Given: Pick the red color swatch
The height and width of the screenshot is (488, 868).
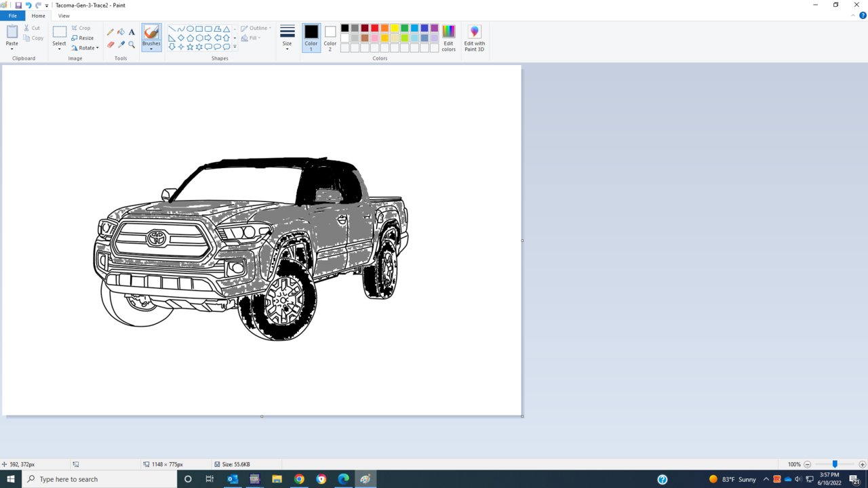Looking at the screenshot, I should click(x=374, y=28).
